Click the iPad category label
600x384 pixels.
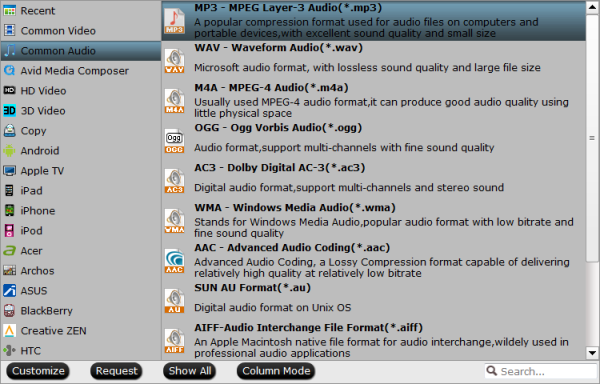(x=31, y=190)
